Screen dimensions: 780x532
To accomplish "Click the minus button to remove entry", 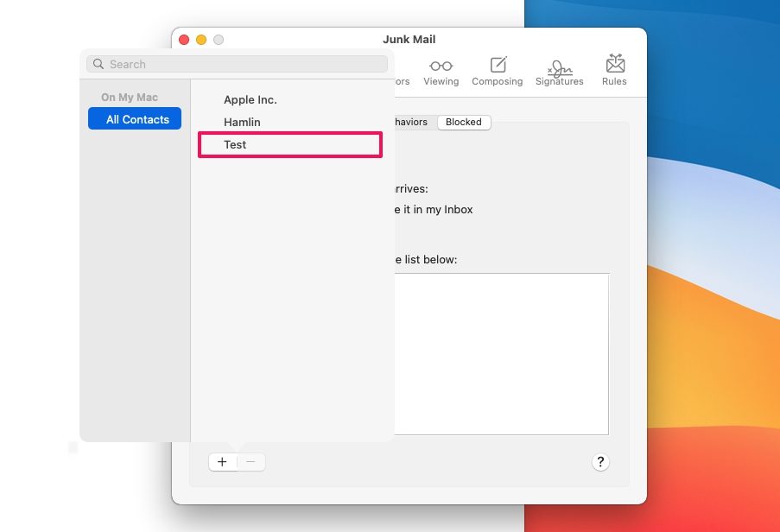I will click(251, 462).
